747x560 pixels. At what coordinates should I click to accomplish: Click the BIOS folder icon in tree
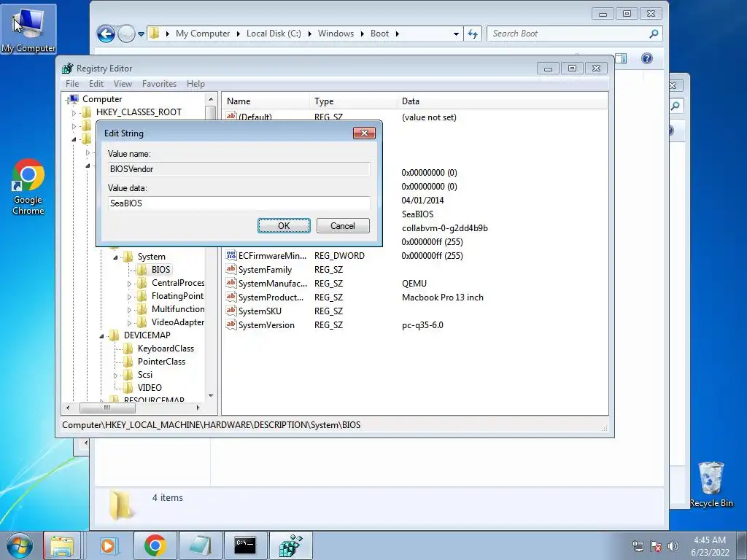coord(142,270)
